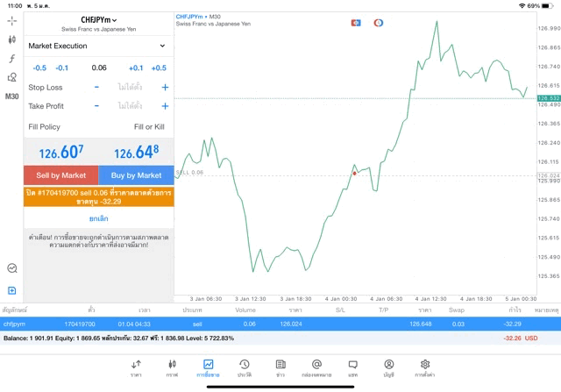This screenshot has width=561, height=392.
Task: Tap the new order icon at sidebar bottom
Action: tap(12, 289)
